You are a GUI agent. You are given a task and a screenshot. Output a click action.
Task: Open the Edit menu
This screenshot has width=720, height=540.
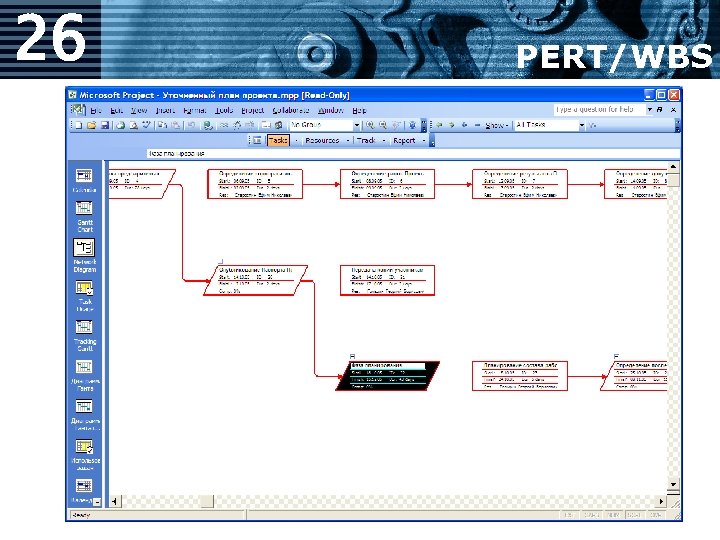116,110
